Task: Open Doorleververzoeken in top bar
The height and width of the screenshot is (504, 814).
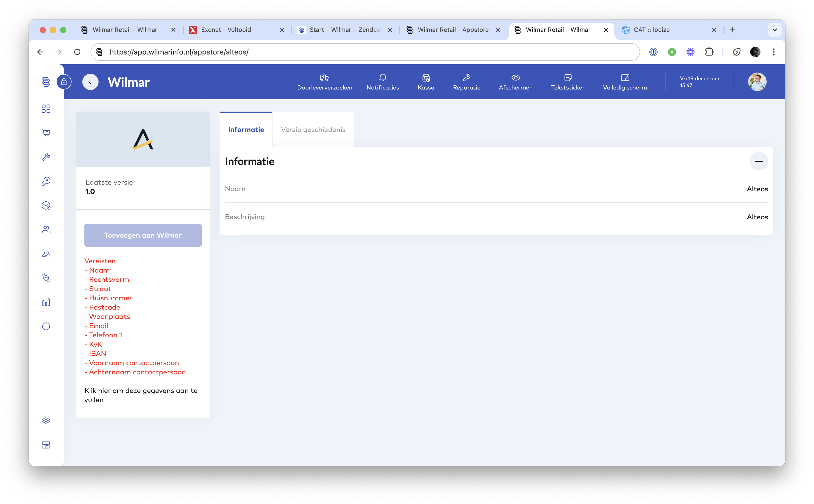Action: tap(324, 82)
